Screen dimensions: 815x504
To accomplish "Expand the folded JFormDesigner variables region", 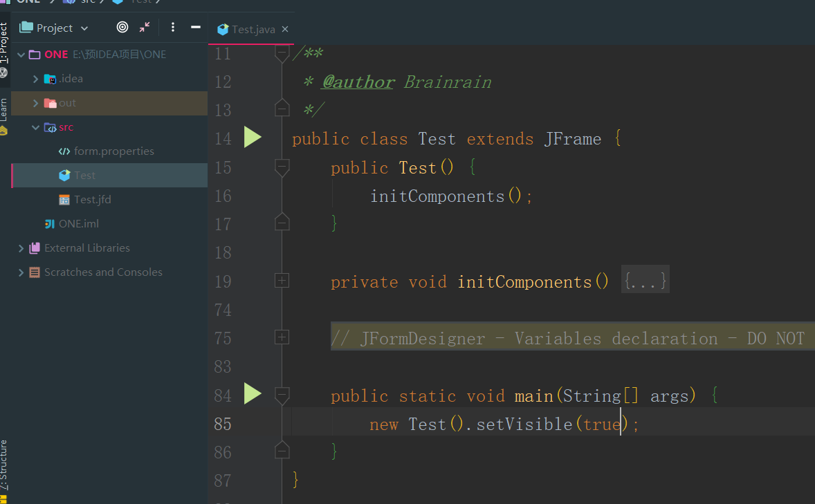I will pyautogui.click(x=282, y=337).
